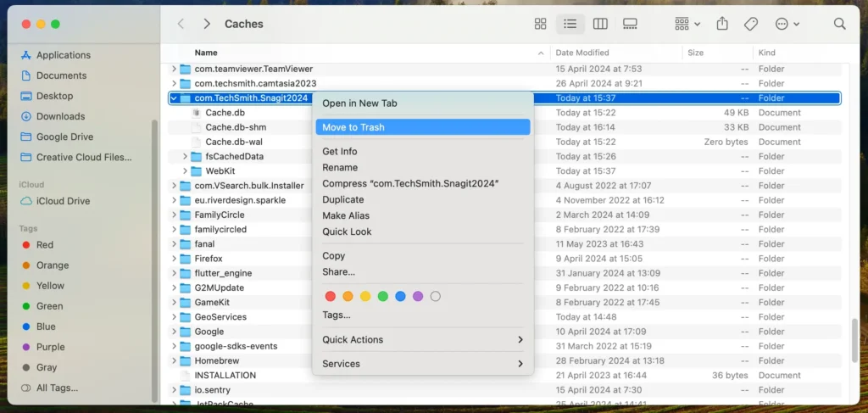The height and width of the screenshot is (413, 868).
Task: Choose Make Alias in context menu
Action: pos(423,215)
